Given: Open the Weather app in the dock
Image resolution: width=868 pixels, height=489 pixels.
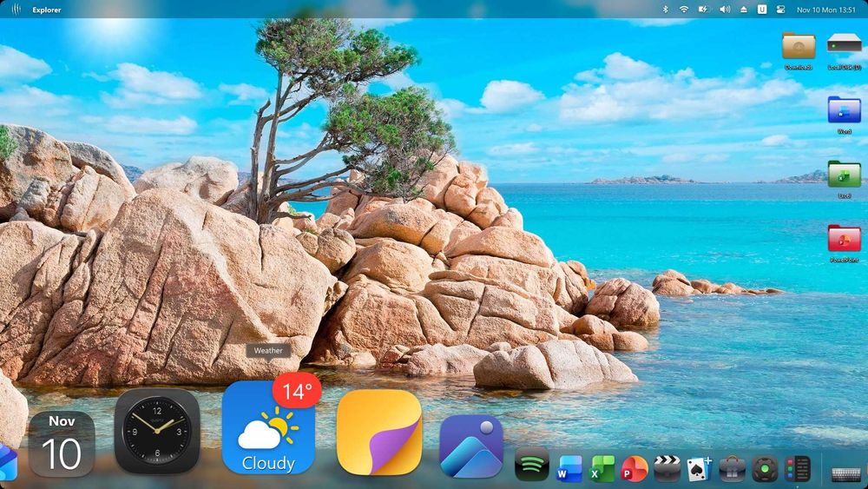Looking at the screenshot, I should click(x=268, y=427).
